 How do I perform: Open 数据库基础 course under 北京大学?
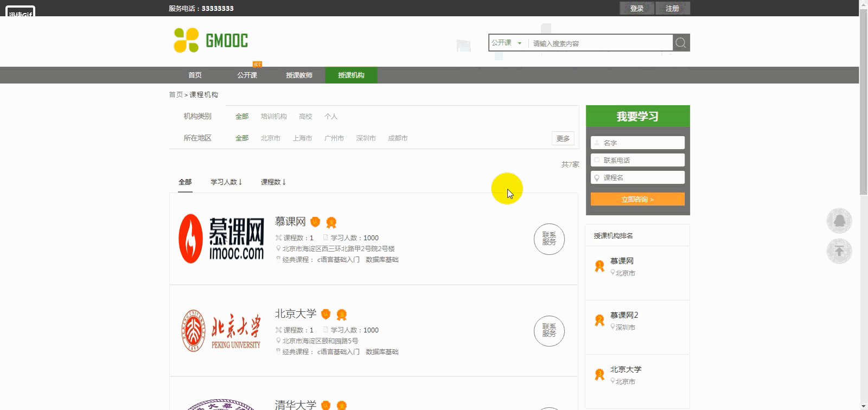[x=382, y=352]
